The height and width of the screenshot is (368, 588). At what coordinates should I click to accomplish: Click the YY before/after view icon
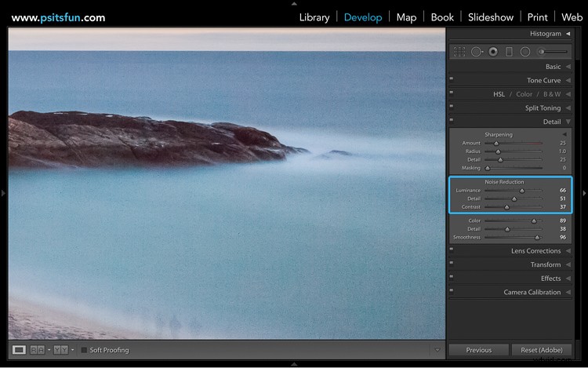tap(60, 350)
